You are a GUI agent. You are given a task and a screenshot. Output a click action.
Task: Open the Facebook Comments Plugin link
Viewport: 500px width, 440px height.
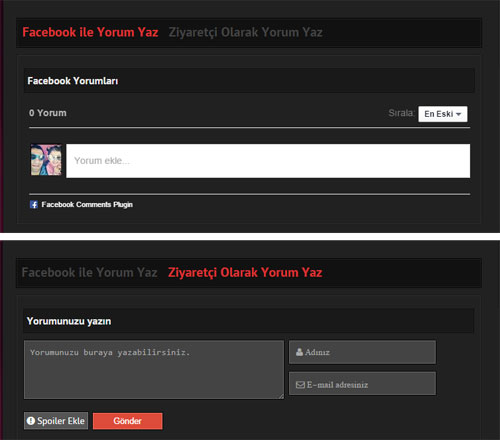(x=87, y=204)
